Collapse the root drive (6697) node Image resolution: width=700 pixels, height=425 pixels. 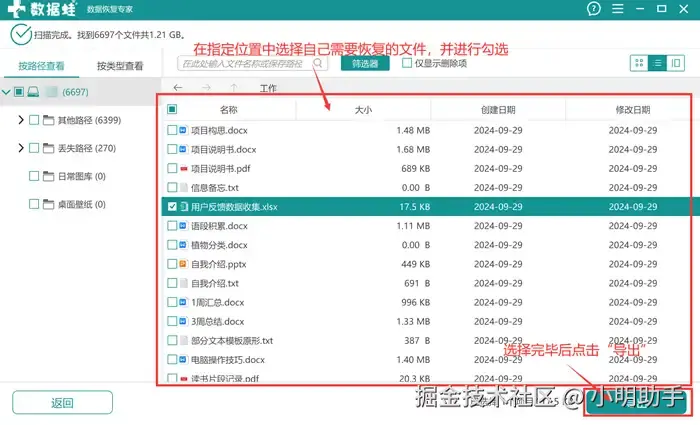click(6, 92)
